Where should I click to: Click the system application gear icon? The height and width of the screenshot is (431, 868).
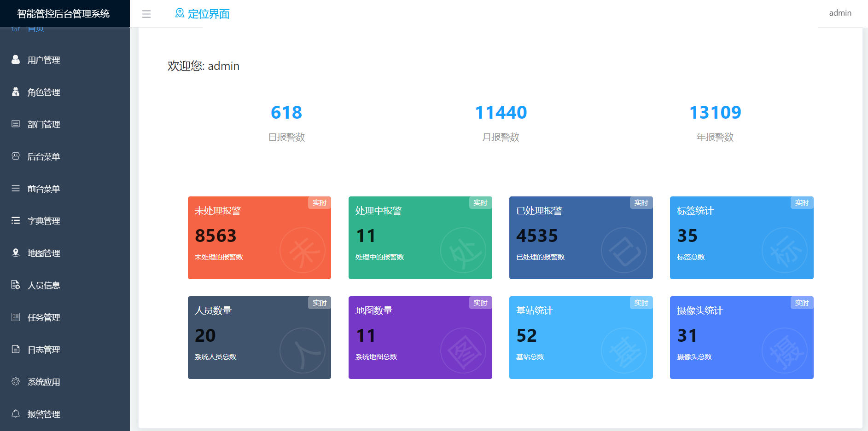tap(16, 381)
